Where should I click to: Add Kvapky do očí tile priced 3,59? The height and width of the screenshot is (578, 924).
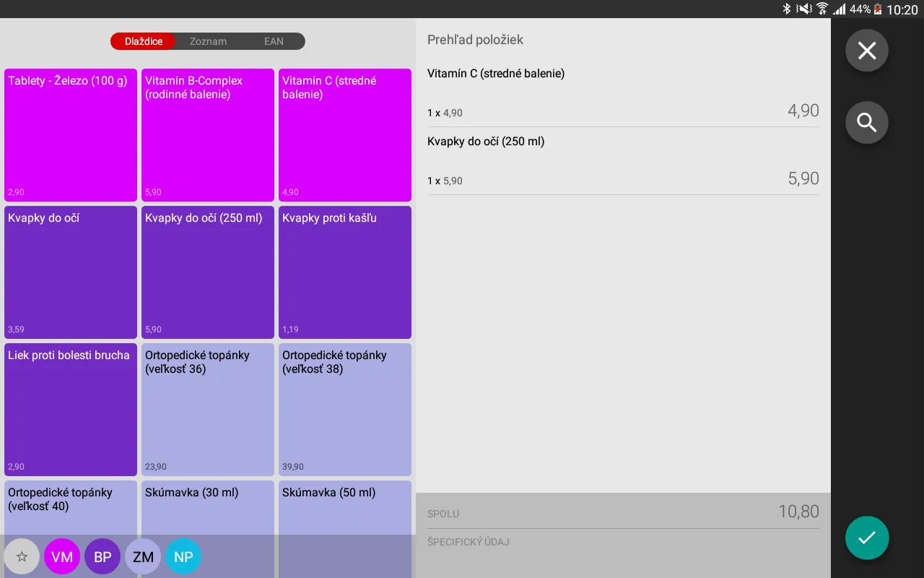71,272
